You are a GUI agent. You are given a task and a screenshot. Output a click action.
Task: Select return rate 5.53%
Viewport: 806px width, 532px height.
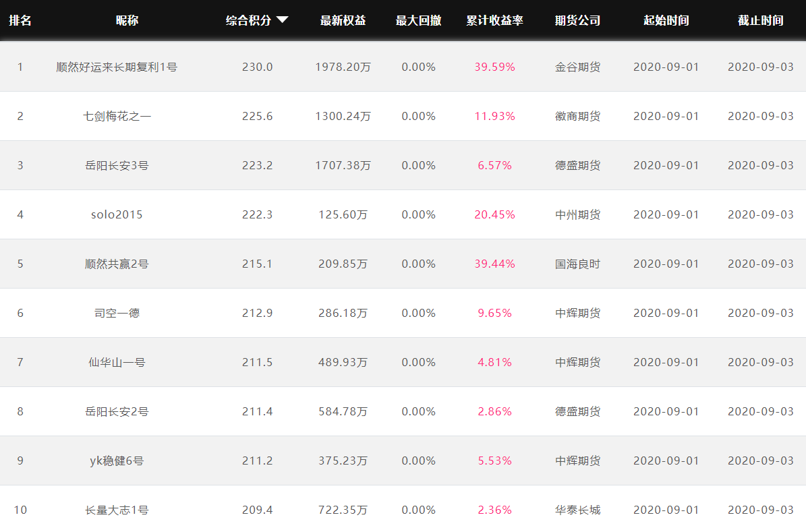(494, 461)
